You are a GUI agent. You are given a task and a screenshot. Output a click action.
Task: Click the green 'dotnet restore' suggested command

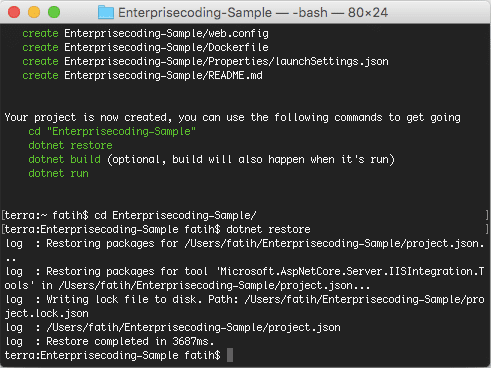(70, 145)
